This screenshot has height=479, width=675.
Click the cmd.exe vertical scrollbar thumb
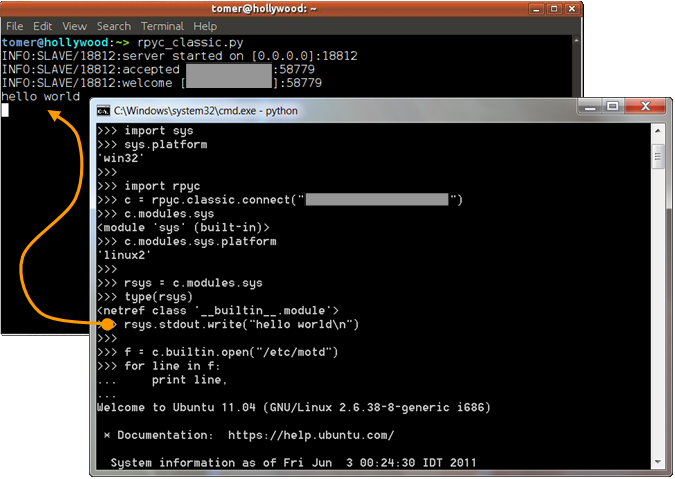(x=657, y=157)
